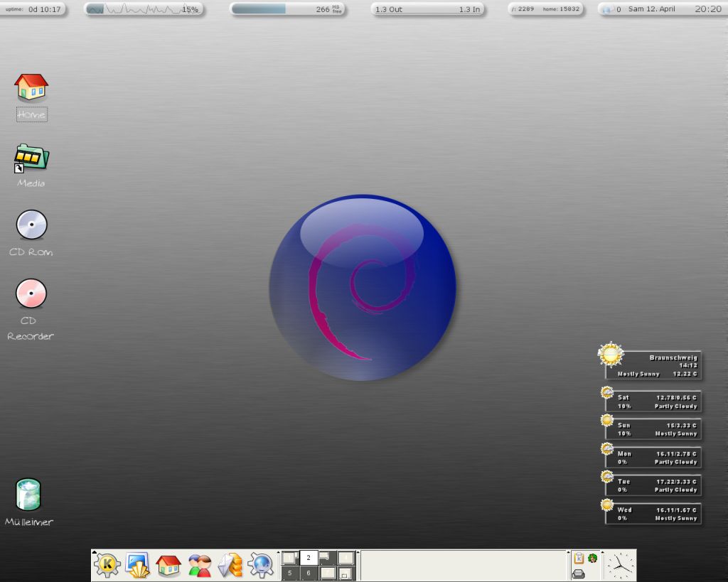
Task: Click the large sun icon above Braunschweig
Action: pos(611,355)
